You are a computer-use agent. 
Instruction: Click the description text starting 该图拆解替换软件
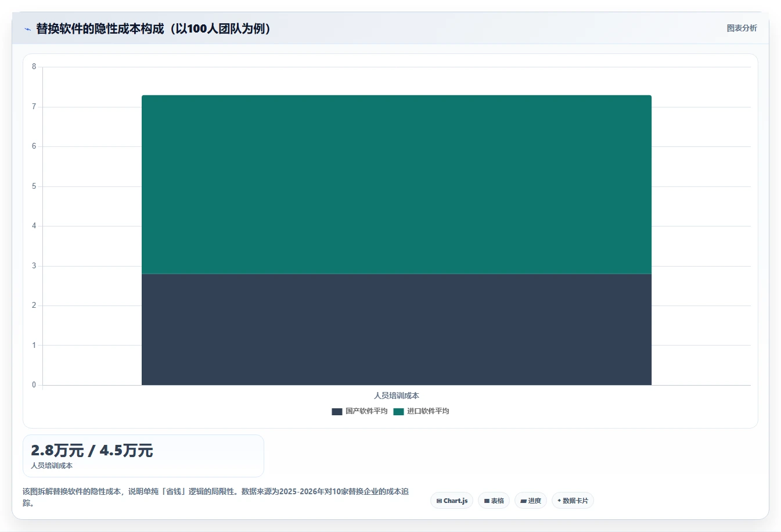[216, 497]
